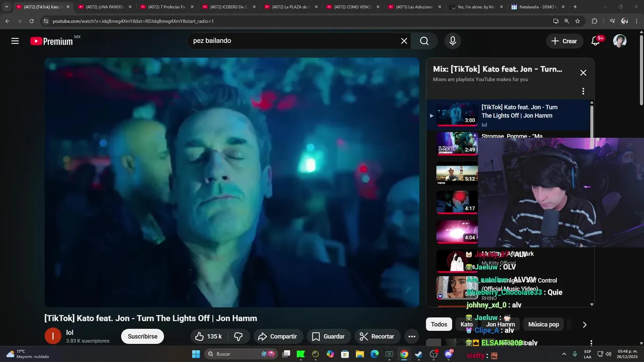644x362 pixels.
Task: Click the Crear button
Action: pos(564,41)
